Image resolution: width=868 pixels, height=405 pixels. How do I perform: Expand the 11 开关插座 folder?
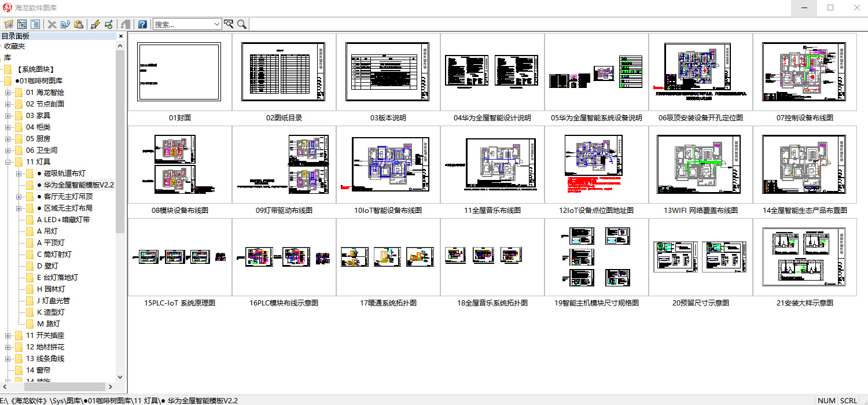coord(8,336)
